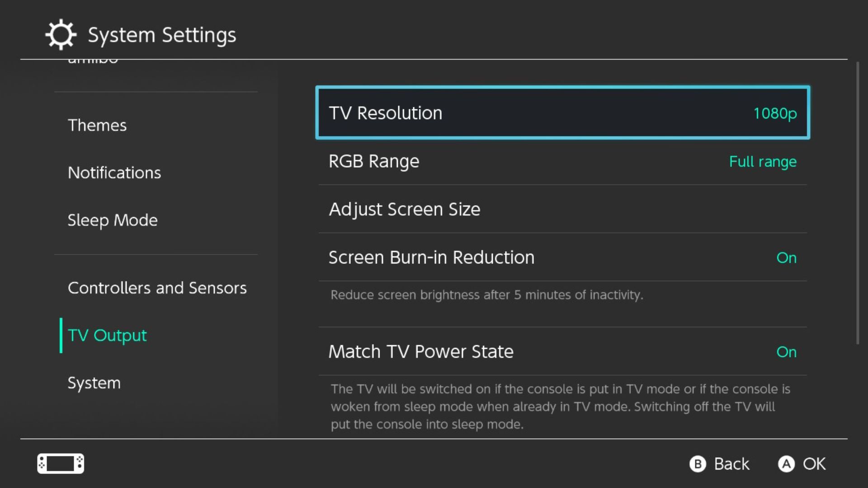
Task: Click the circled A button icon
Action: pos(787,464)
